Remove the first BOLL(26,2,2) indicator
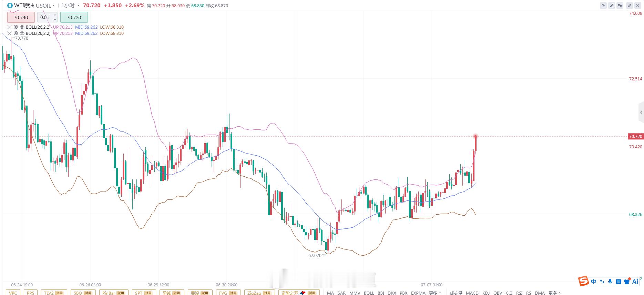The height and width of the screenshot is (295, 644). 10,27
